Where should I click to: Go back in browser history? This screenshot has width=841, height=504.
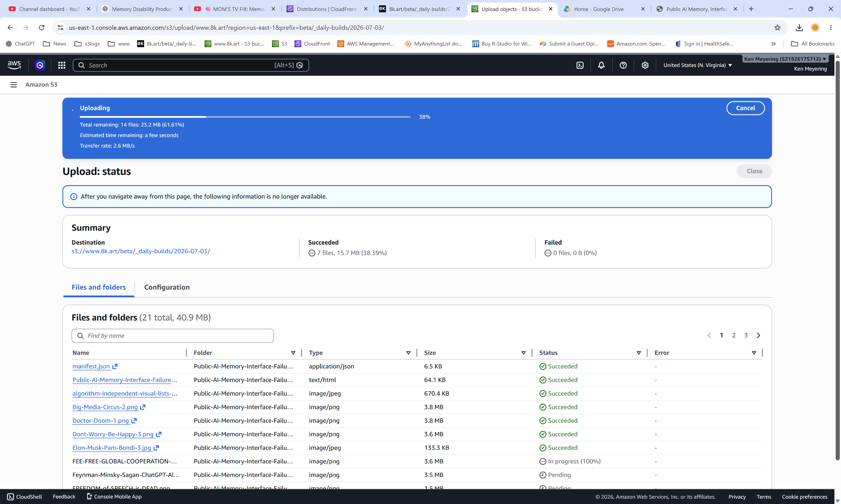coord(10,27)
